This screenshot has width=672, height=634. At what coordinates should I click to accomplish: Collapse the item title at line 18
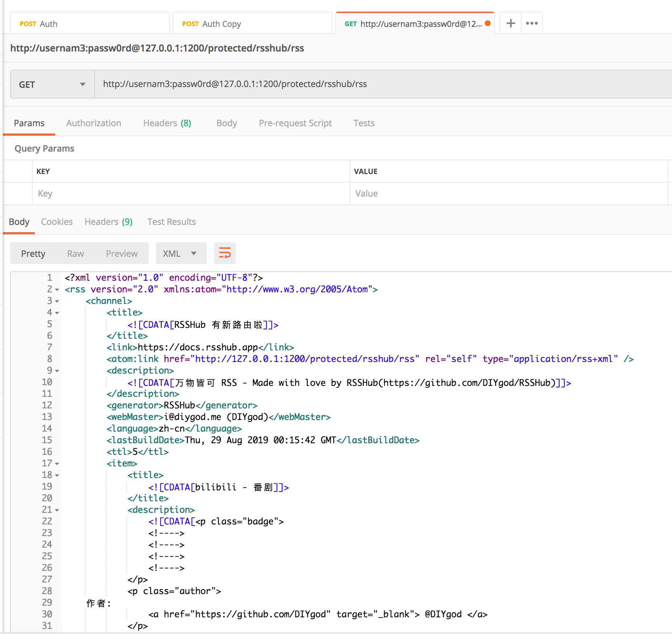tap(57, 475)
